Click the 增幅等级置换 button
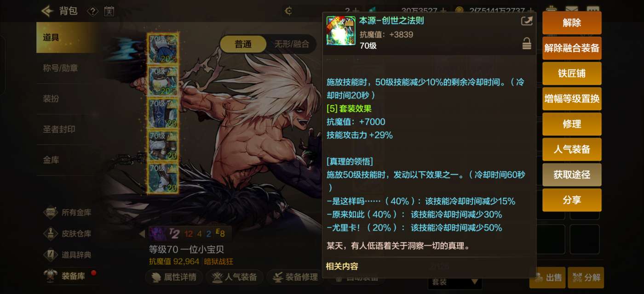 point(572,99)
